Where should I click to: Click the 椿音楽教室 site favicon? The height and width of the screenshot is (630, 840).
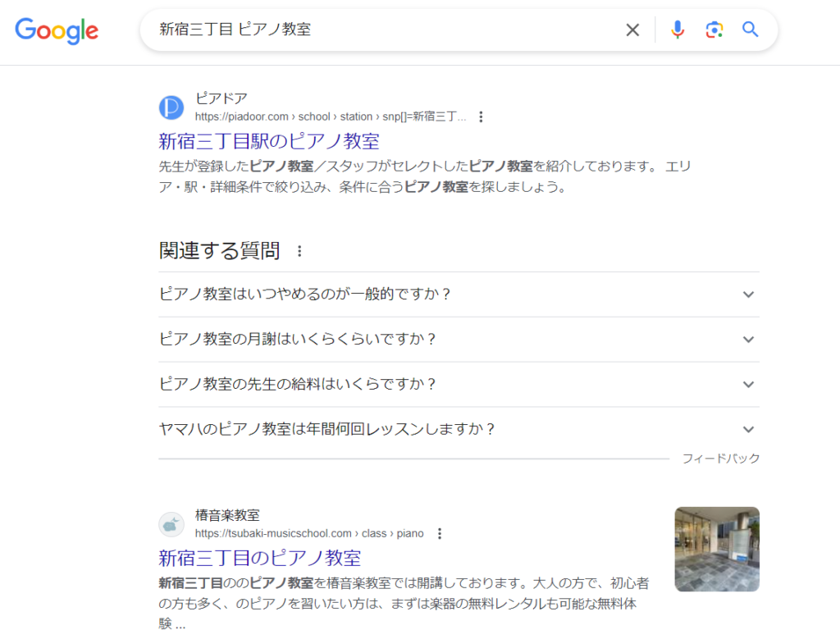point(171,524)
